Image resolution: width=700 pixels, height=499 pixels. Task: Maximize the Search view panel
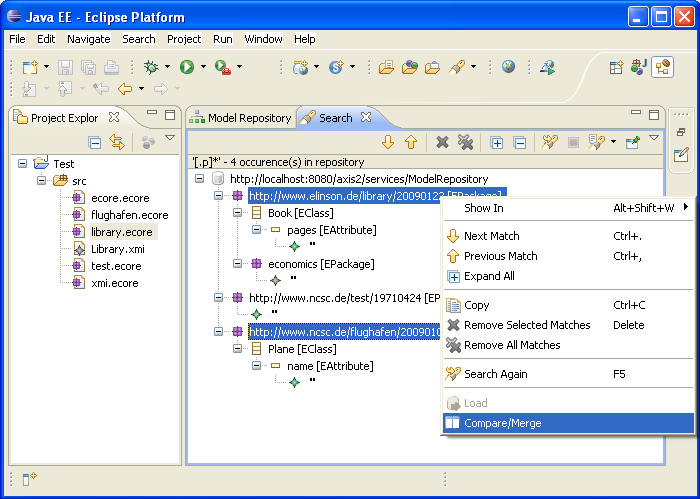[654, 115]
